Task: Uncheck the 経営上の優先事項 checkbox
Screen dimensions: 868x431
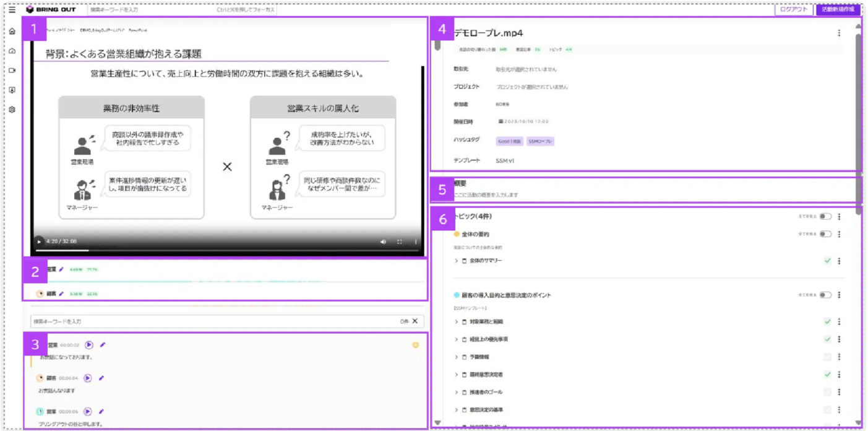Action: pos(827,339)
